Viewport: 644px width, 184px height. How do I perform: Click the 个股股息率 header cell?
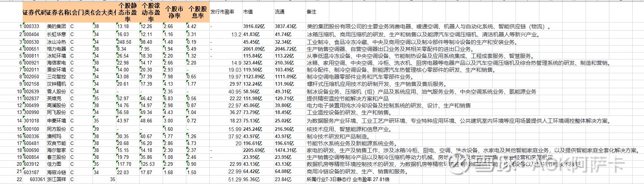[198, 12]
